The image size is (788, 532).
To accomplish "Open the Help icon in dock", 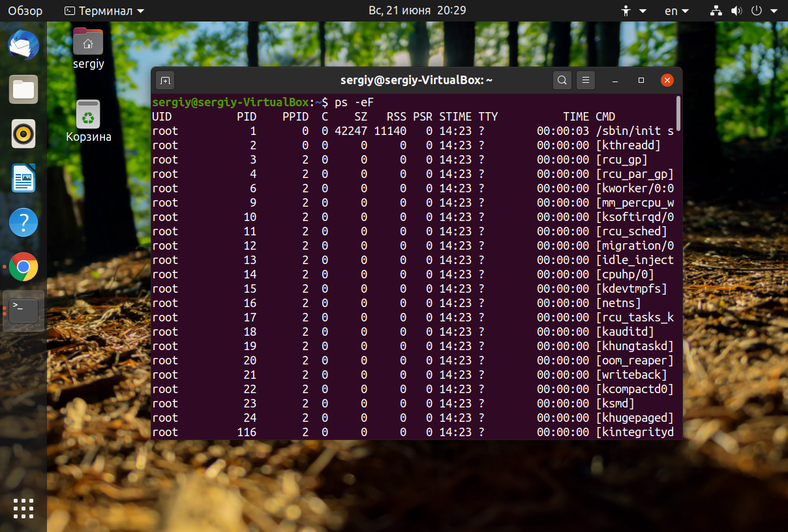I will [23, 222].
